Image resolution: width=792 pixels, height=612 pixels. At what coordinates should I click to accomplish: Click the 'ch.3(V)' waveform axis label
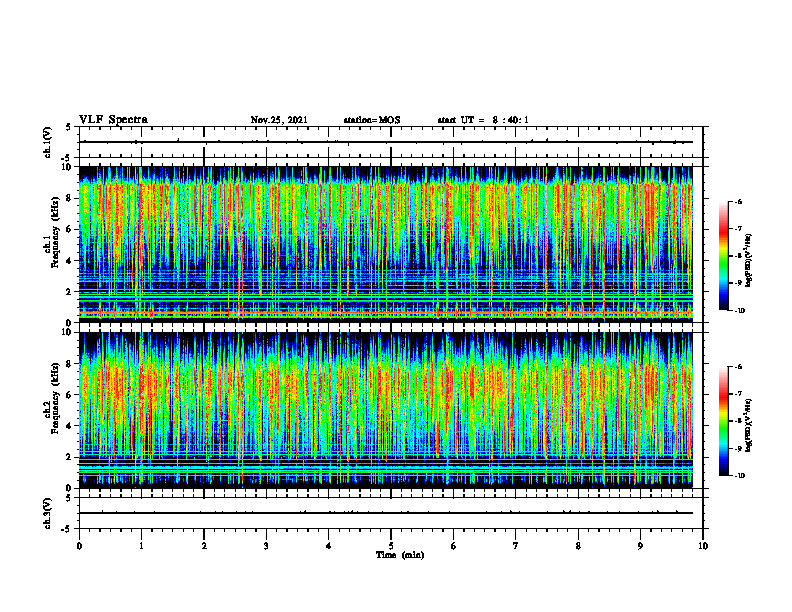[48, 513]
